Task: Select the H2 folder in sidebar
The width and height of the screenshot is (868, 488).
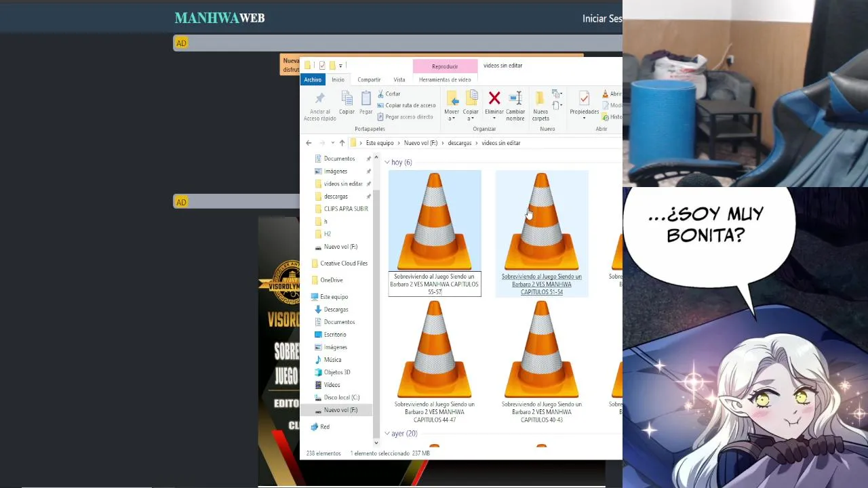Action: click(x=328, y=234)
